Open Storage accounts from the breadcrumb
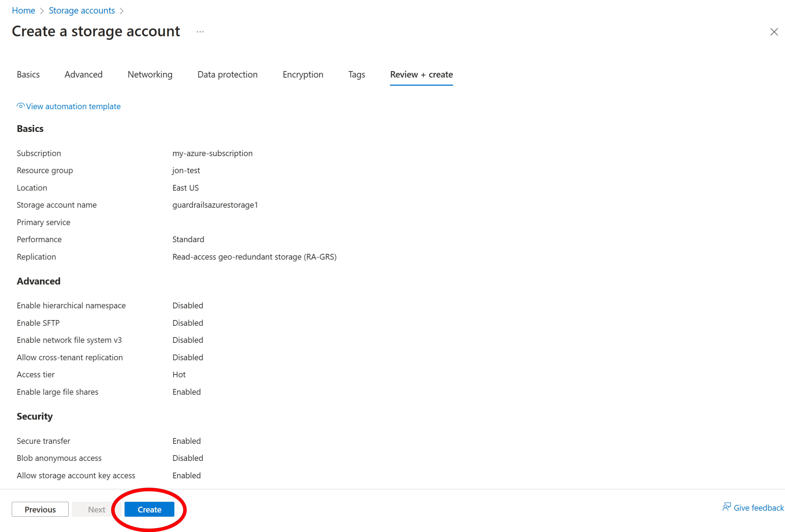The width and height of the screenshot is (785, 532). point(82,10)
